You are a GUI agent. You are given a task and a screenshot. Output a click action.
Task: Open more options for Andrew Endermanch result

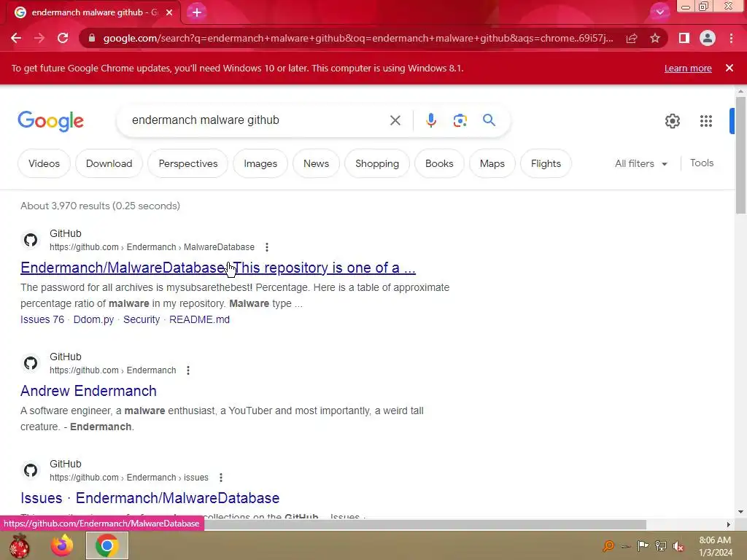tap(188, 370)
